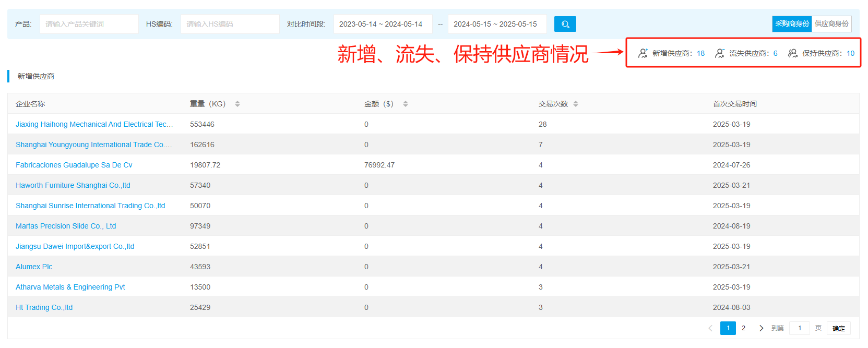Click date 2024-08-19

[732, 226]
